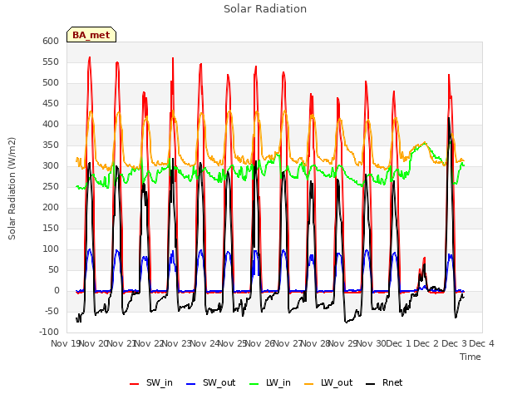Click the blue SW_out legend marker
Image resolution: width=532 pixels, height=399 pixels.
[x=191, y=384]
